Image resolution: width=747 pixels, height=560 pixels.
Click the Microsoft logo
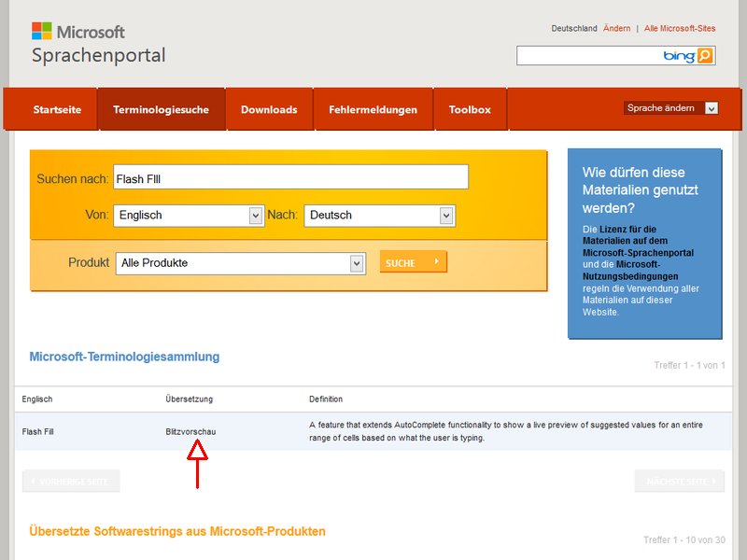coord(78,32)
